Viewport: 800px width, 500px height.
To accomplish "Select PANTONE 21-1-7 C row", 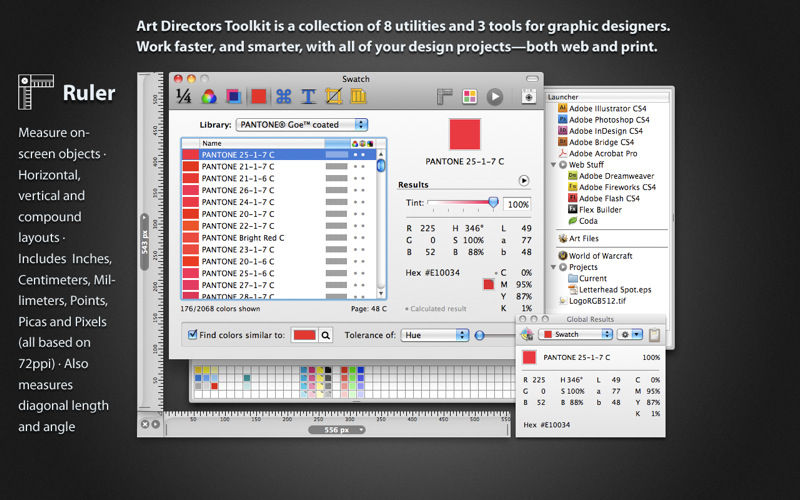I will pyautogui.click(x=279, y=166).
